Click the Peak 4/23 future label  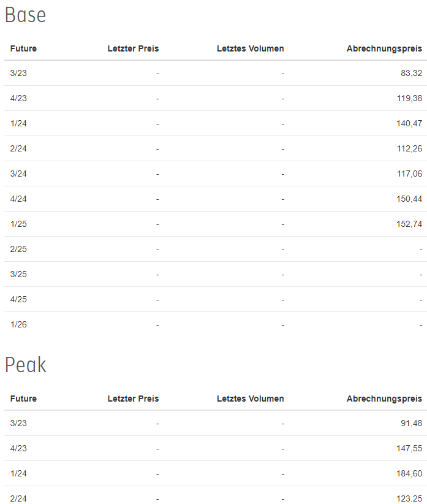[x=18, y=448]
